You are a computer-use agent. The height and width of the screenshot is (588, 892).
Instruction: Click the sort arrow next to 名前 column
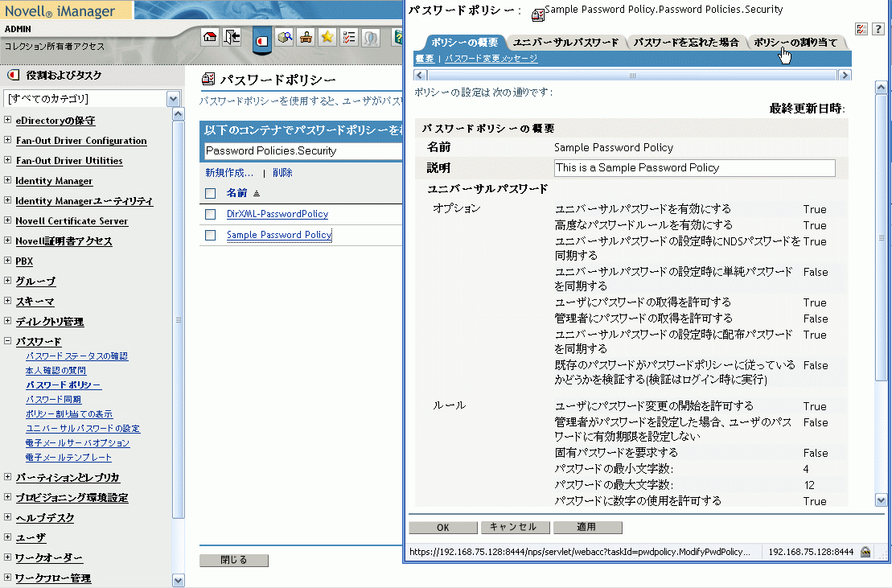(257, 194)
